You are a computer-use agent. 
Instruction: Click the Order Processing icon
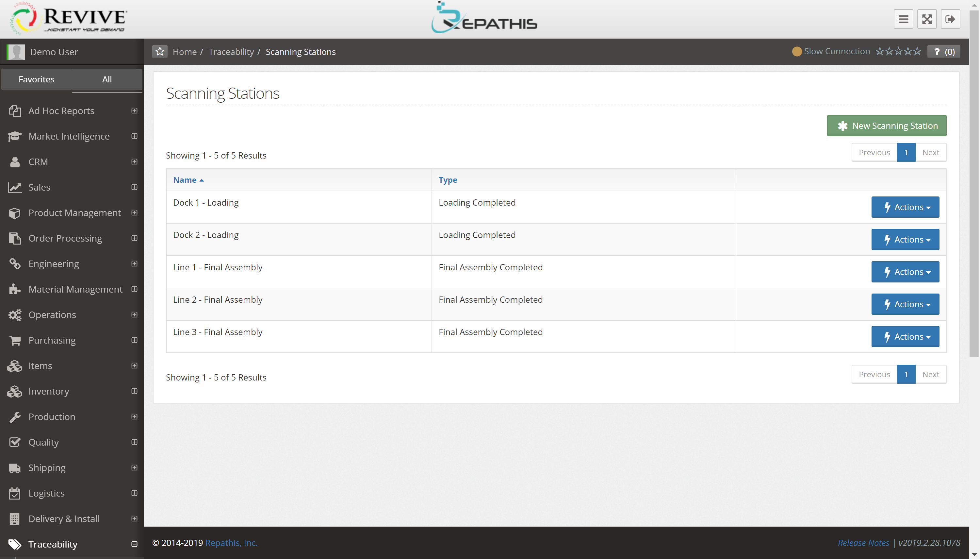[15, 238]
